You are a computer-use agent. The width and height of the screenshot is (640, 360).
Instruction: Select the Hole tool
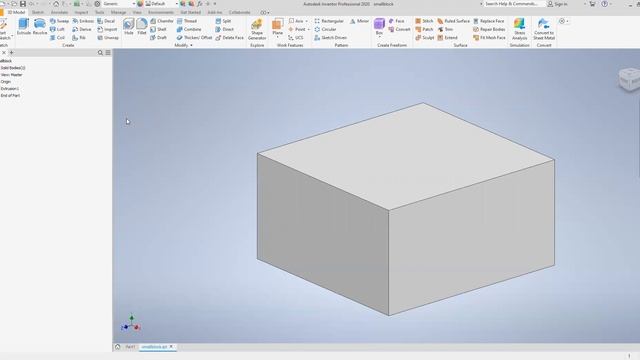pyautogui.click(x=129, y=27)
